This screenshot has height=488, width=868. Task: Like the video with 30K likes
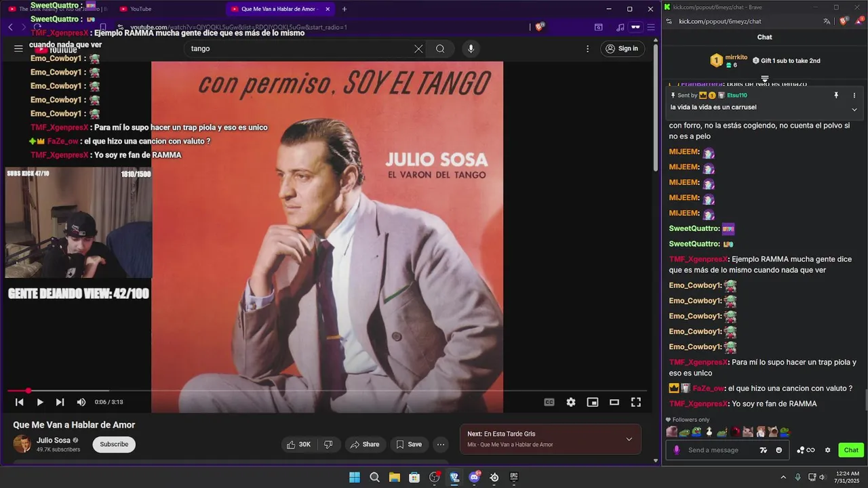click(x=298, y=445)
